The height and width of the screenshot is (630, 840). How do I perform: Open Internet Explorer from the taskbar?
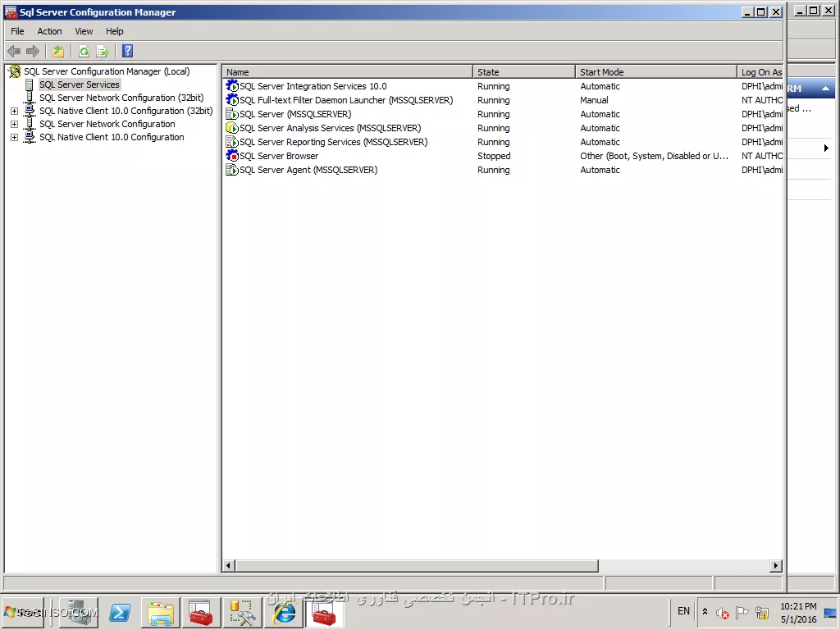click(x=284, y=613)
